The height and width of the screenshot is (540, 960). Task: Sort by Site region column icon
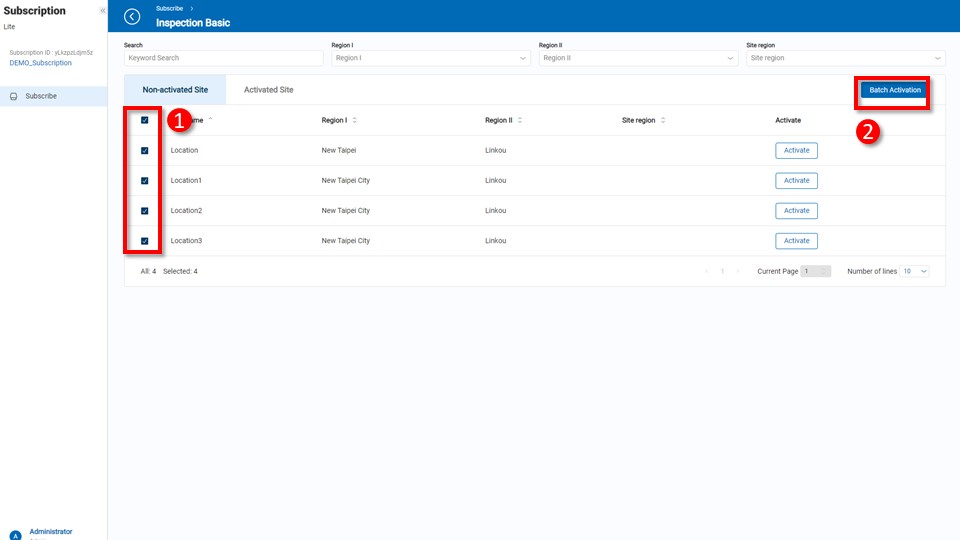pyautogui.click(x=663, y=120)
